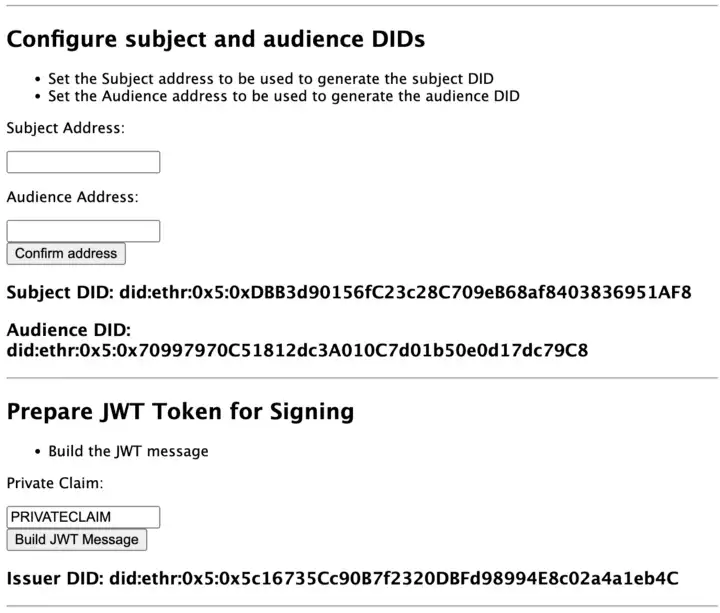Click the "Configure subject and audience DIDs" heading
The image size is (720, 613).
coord(216,39)
